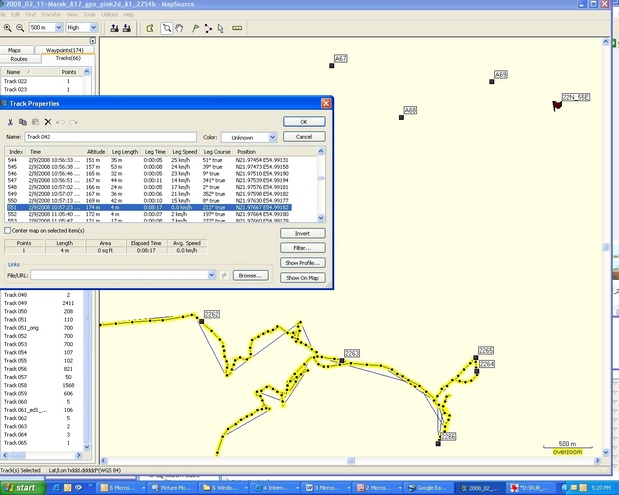The width and height of the screenshot is (619, 495).
Task: Click the map horizontal scrollbar thumb
Action: pos(351,461)
